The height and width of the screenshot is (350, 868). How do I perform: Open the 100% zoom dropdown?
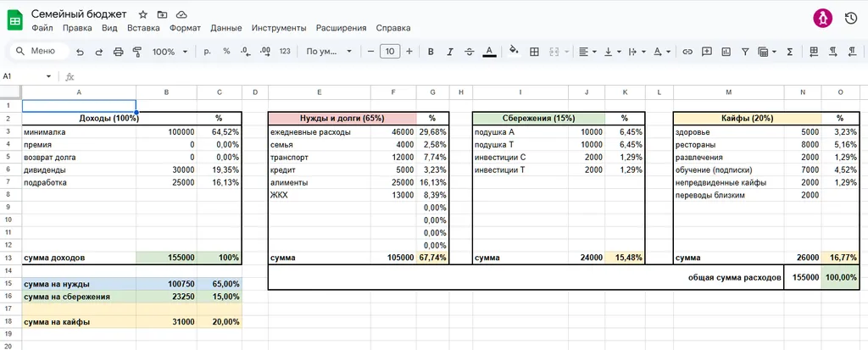[x=170, y=52]
